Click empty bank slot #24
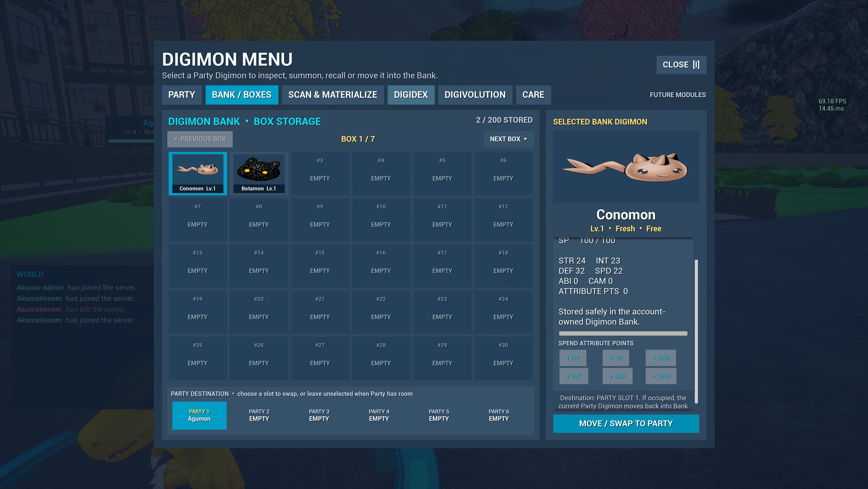This screenshot has height=489, width=868. click(x=503, y=312)
